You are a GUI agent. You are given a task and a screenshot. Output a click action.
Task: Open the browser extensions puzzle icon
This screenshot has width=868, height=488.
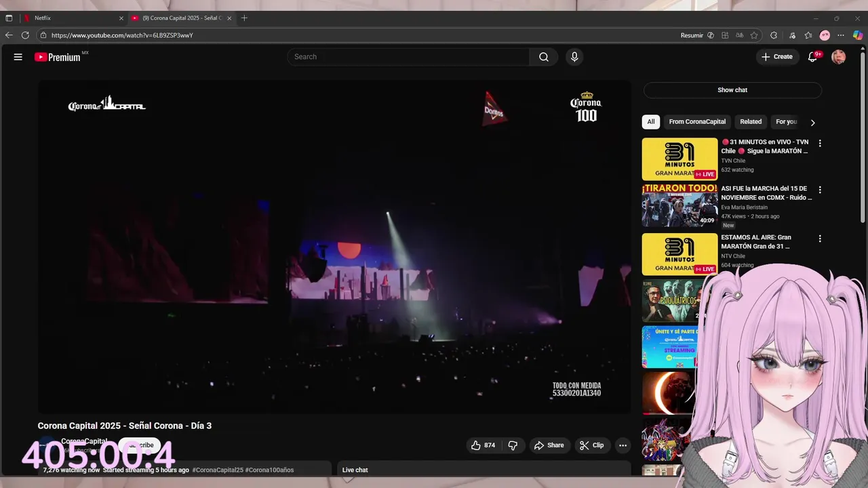pyautogui.click(x=774, y=35)
